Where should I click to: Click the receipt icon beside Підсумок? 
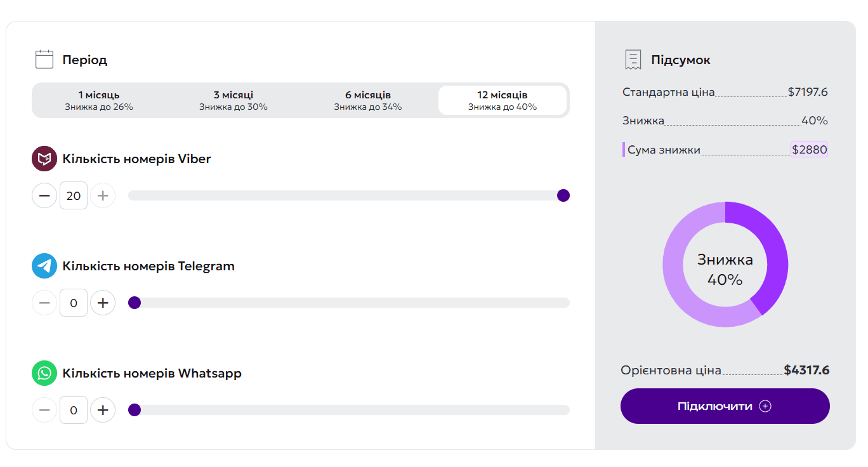[x=633, y=60]
